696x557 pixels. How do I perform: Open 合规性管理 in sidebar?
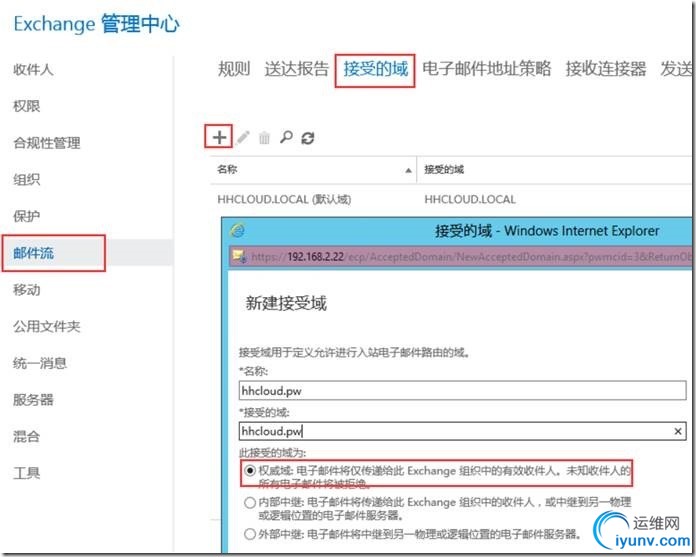[x=47, y=143]
